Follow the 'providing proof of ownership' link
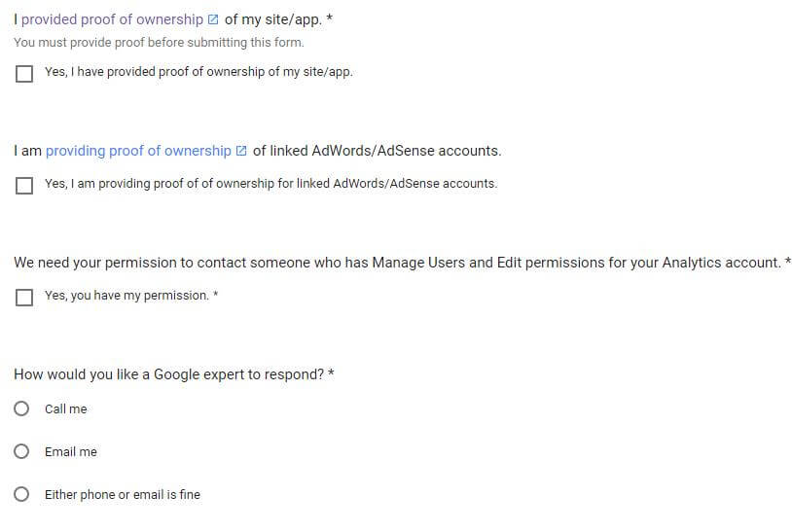The image size is (792, 532). 138,151
